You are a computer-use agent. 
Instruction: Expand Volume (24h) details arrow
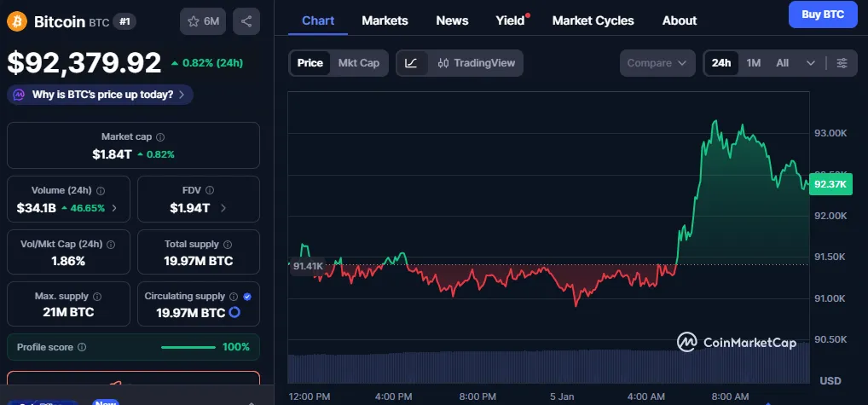[114, 208]
